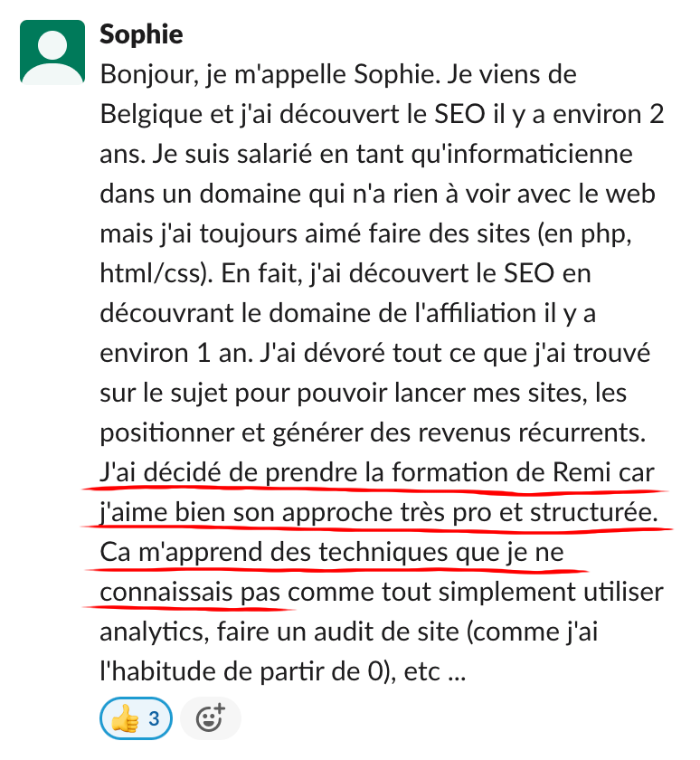Click the underlined words 'connaissais pas'

click(x=190, y=593)
